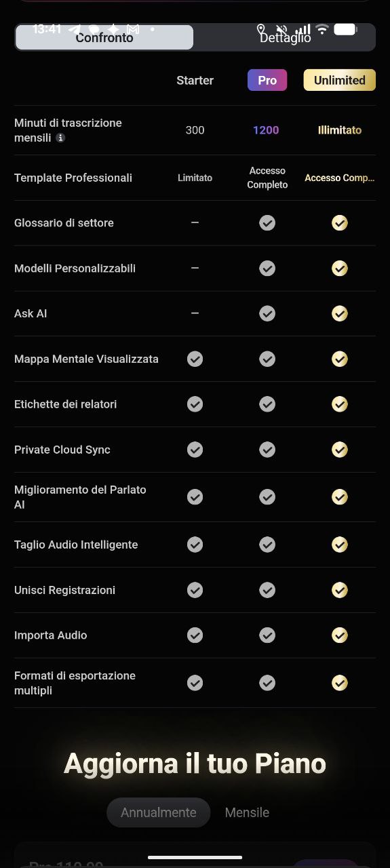390x868 pixels.
Task: Choose the Unlimited plan badge
Action: [x=339, y=80]
